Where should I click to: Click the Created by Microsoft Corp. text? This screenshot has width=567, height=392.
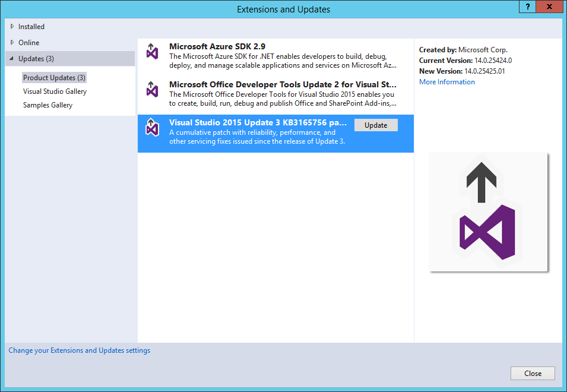pyautogui.click(x=463, y=50)
